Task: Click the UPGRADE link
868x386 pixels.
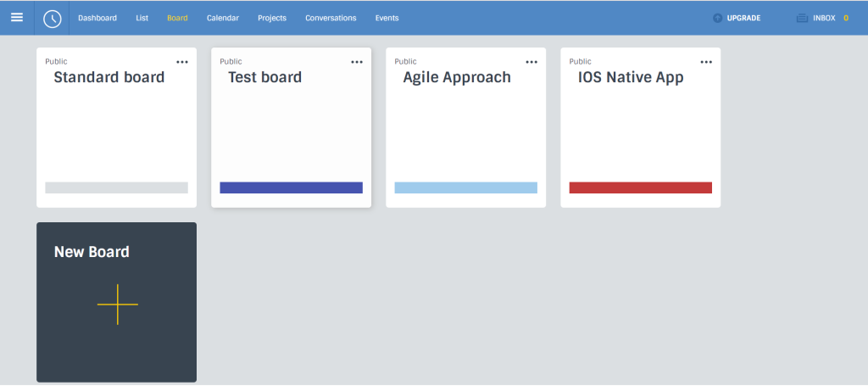Action: tap(743, 19)
